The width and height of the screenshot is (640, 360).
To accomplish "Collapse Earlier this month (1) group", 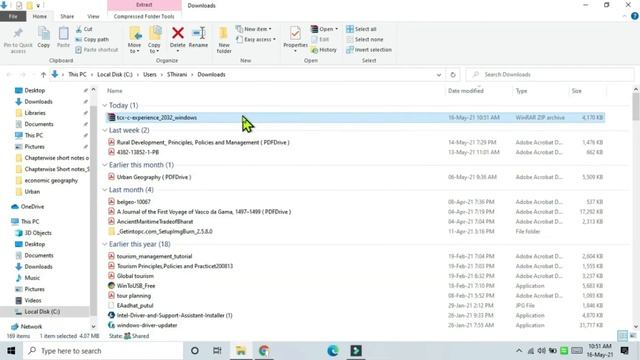I will [x=104, y=165].
